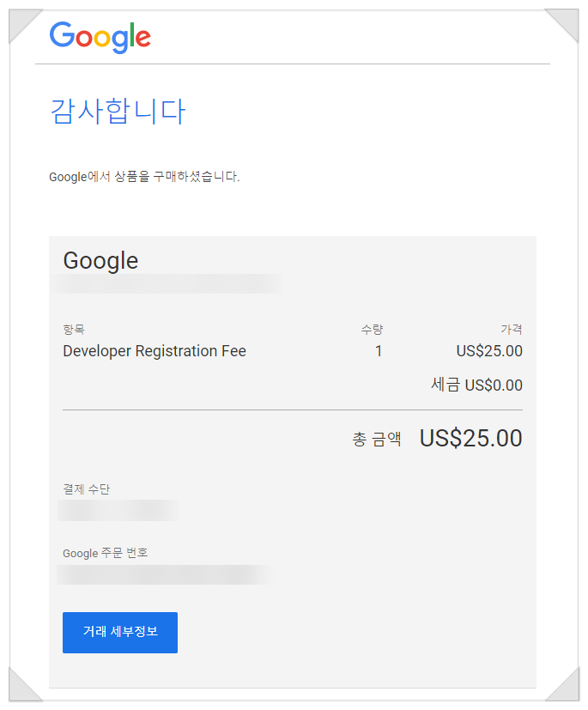This screenshot has height=710, width=588.
Task: Click the blurred line under merchant name
Action: (167, 284)
